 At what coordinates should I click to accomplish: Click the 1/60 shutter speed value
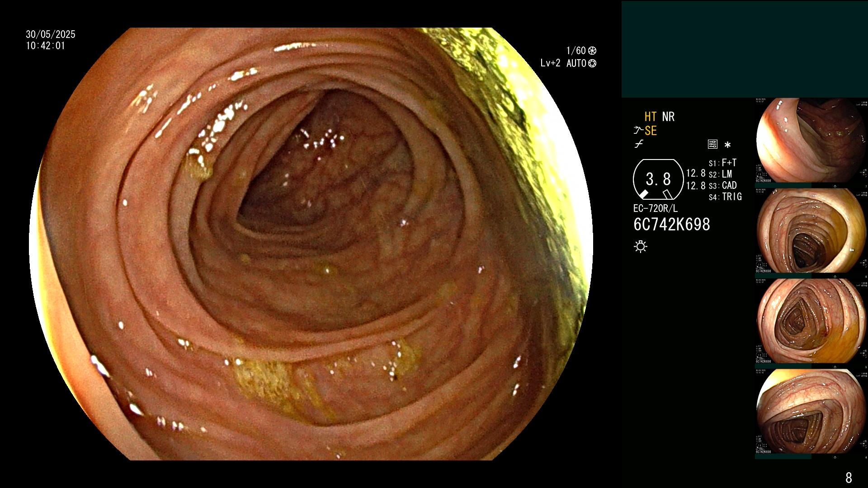(x=576, y=51)
